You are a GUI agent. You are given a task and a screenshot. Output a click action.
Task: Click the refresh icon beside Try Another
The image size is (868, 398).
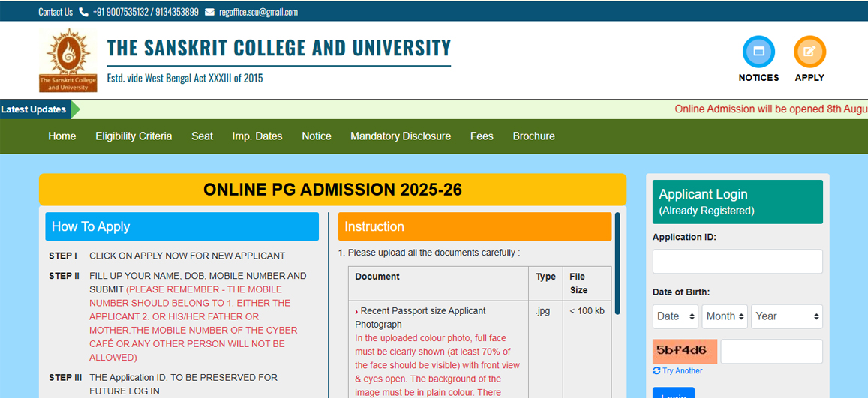click(656, 370)
